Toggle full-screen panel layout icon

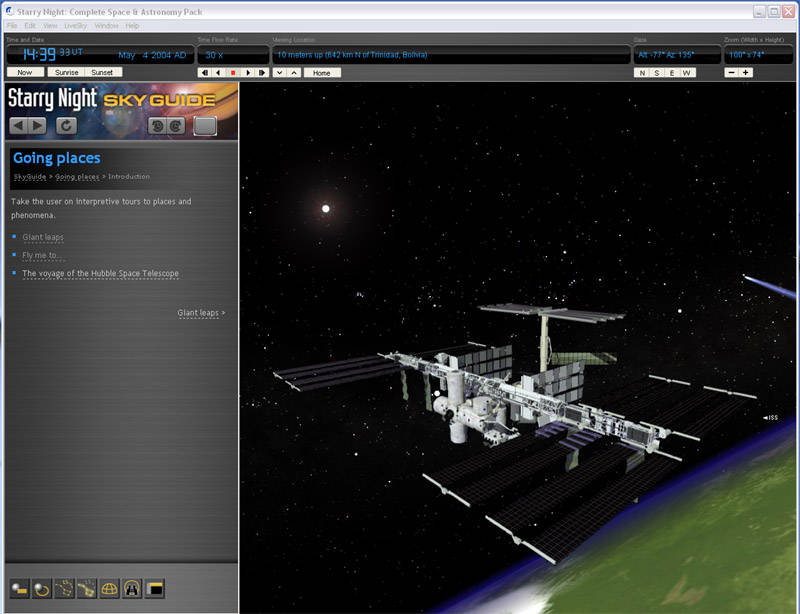[x=154, y=589]
